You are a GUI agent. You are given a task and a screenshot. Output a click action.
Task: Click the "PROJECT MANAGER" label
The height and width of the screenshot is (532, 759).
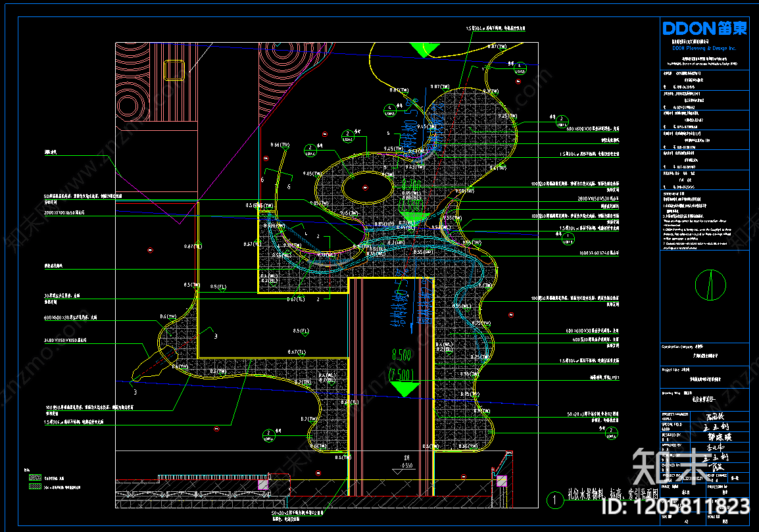[675, 414]
